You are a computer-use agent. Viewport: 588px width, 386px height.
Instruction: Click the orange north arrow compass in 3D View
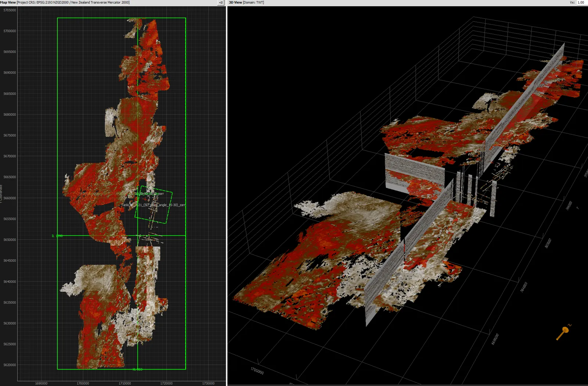[563, 332]
